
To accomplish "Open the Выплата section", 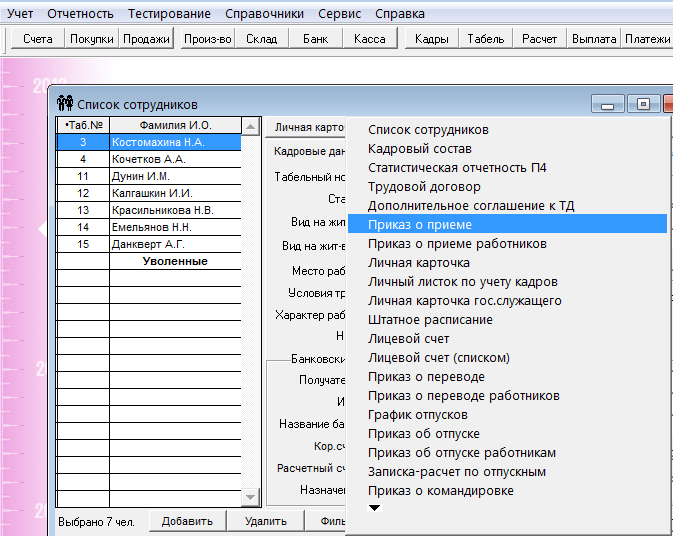I will click(x=594, y=39).
